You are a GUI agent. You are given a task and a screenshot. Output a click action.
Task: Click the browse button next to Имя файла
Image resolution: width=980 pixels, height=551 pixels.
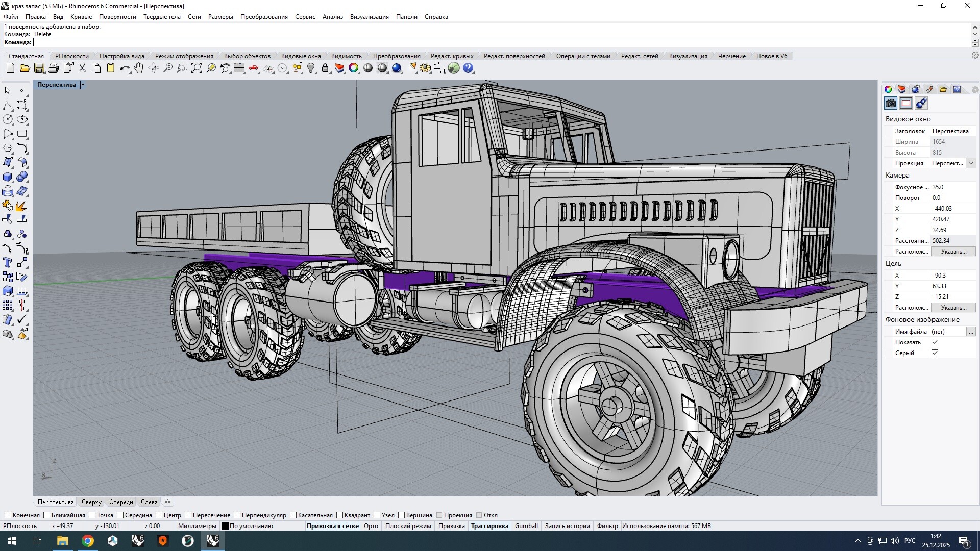(x=970, y=332)
